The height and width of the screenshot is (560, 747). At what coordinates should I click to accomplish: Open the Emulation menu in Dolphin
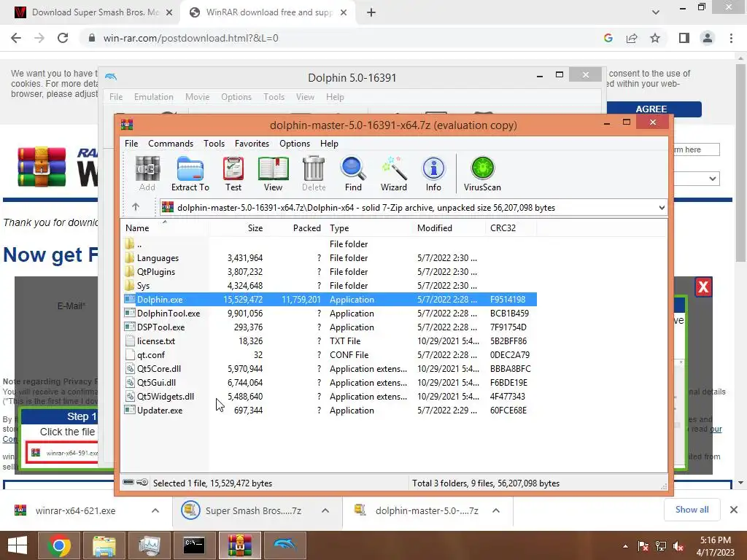tap(153, 97)
